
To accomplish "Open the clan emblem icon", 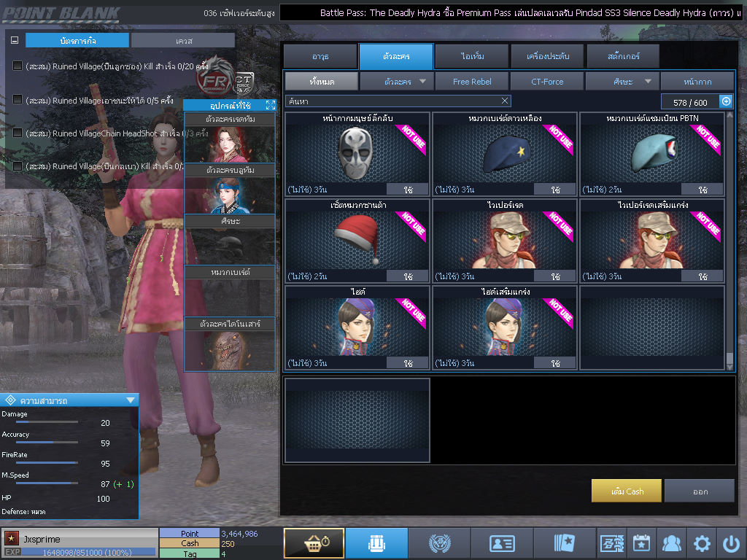I will click(x=439, y=542).
